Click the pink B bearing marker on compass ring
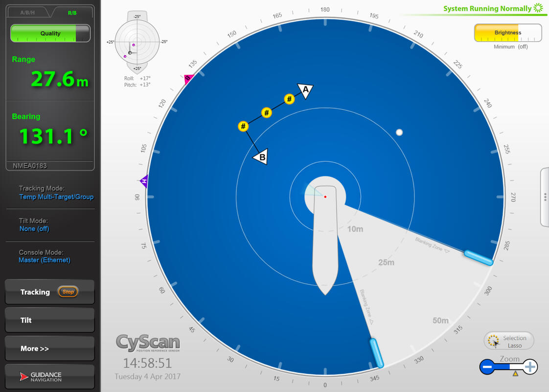 [x=188, y=79]
